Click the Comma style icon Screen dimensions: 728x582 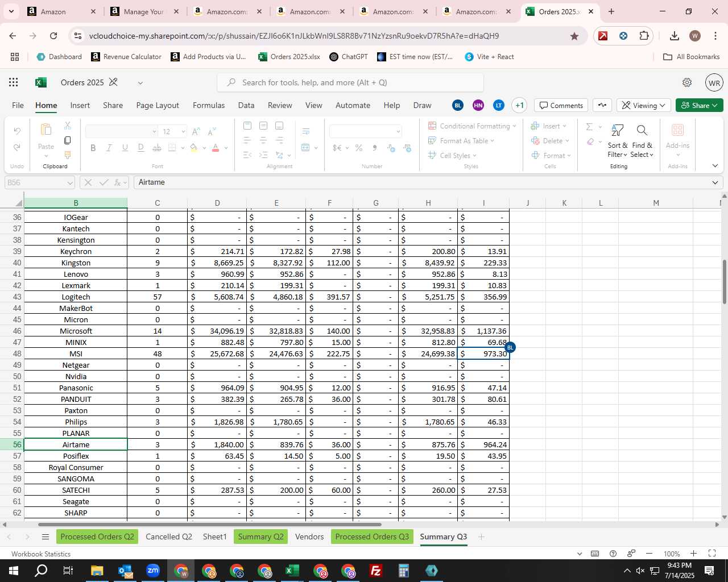click(375, 148)
